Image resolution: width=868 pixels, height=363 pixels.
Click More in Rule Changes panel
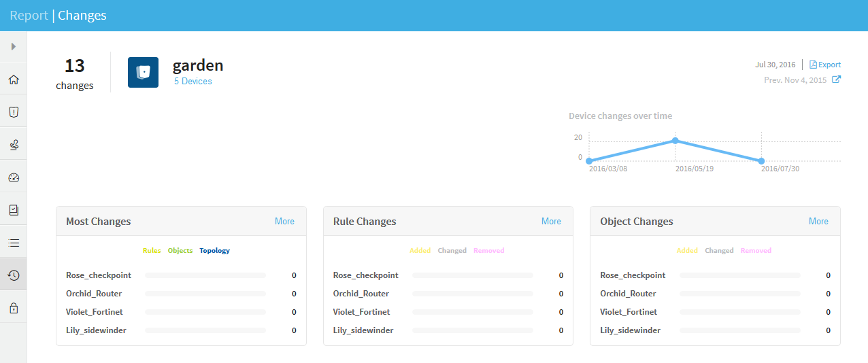[551, 222]
